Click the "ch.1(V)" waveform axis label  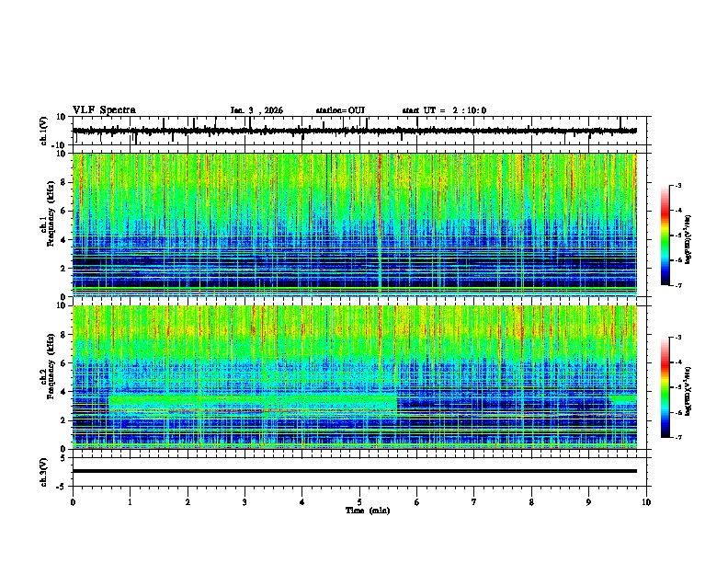pyautogui.click(x=44, y=131)
